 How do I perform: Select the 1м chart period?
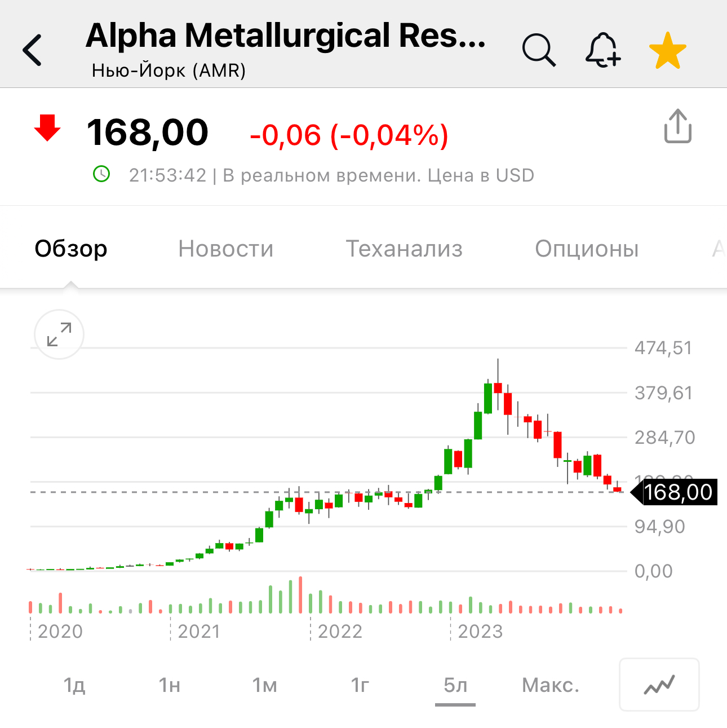tap(265, 685)
